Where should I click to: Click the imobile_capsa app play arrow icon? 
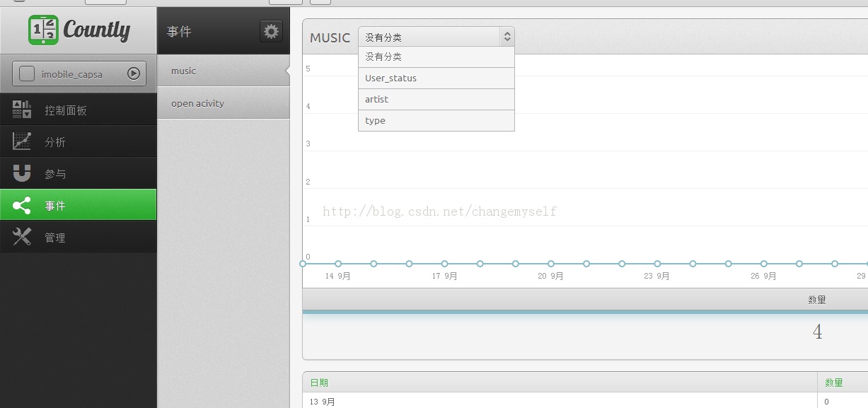point(133,74)
